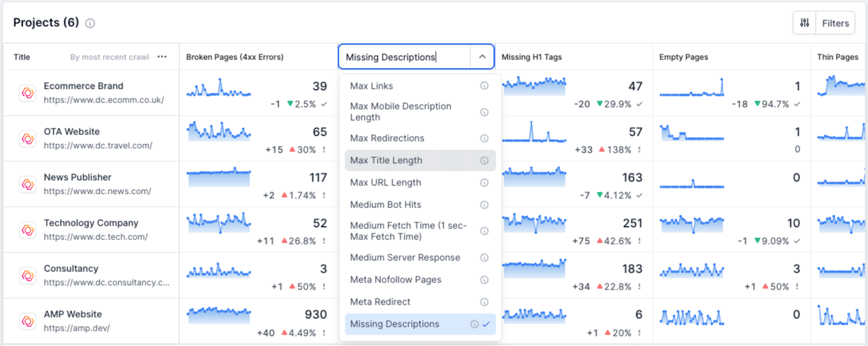Collapse the Missing Descriptions dropdown chevron
This screenshot has height=346, width=868.
[482, 57]
